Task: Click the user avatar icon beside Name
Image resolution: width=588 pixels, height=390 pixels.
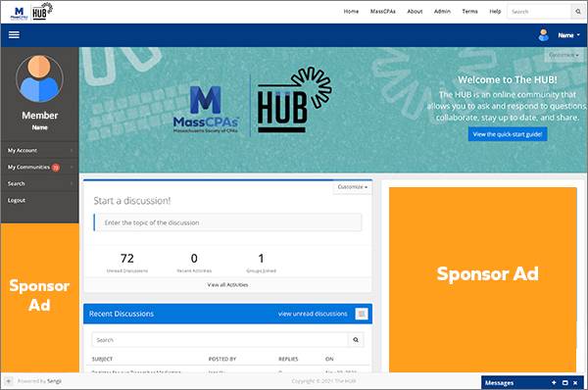Action: pyautogui.click(x=543, y=35)
